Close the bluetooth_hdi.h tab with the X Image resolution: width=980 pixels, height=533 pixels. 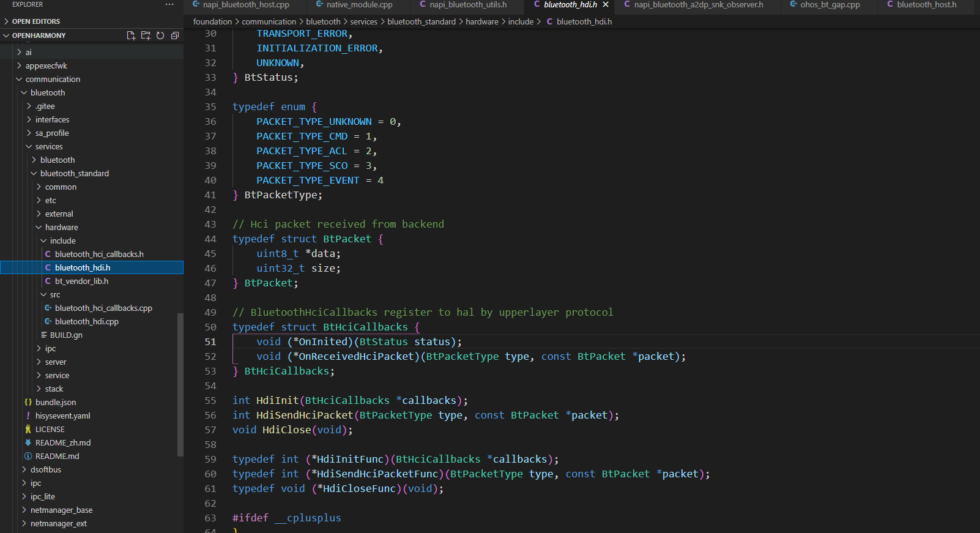[606, 4]
